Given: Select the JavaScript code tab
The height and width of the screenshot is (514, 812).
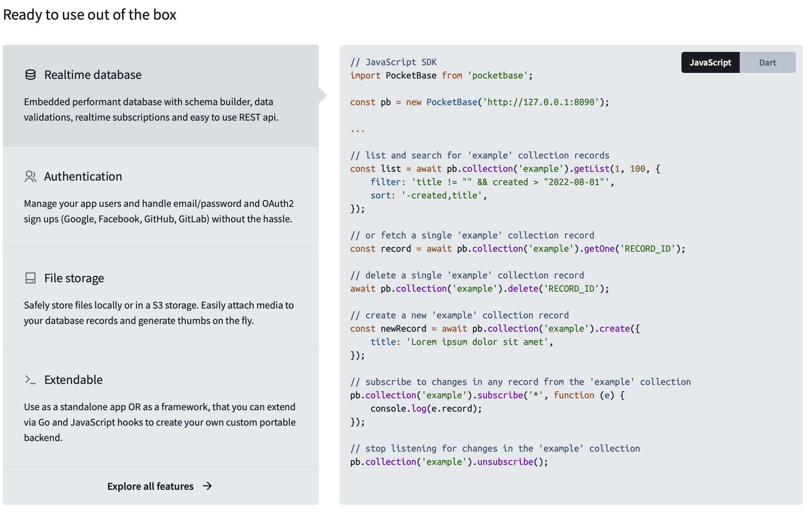Looking at the screenshot, I should tap(710, 62).
